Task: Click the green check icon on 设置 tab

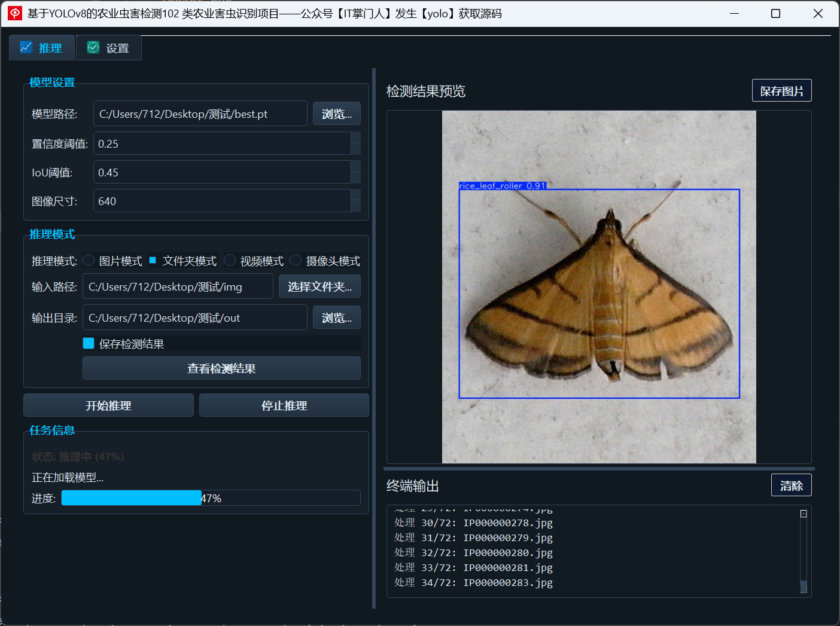Action: click(93, 47)
